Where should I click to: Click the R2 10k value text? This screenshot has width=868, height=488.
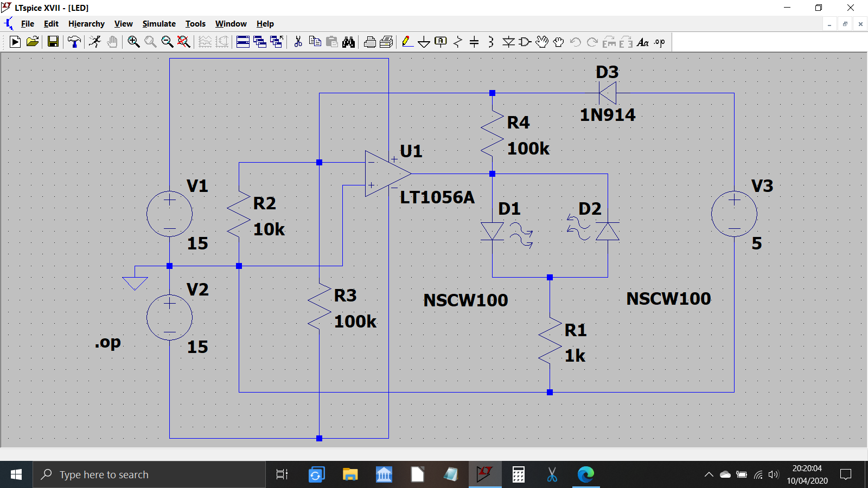point(269,229)
